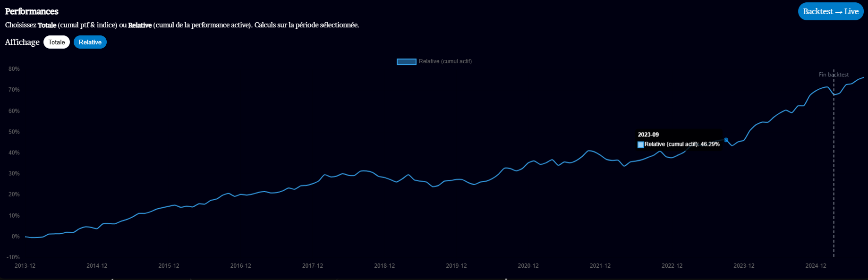Click the highlighted 2023-09 data point
Screen dimensions: 868x280
726,140
